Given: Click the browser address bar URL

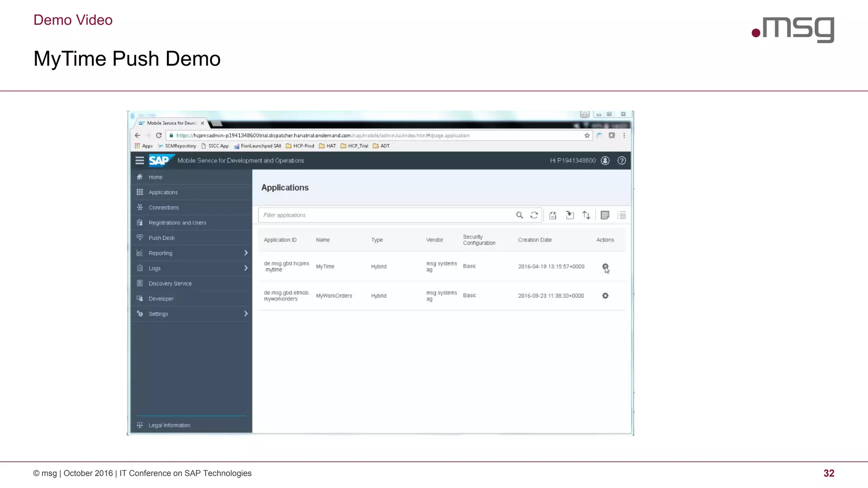Looking at the screenshot, I should coord(323,136).
